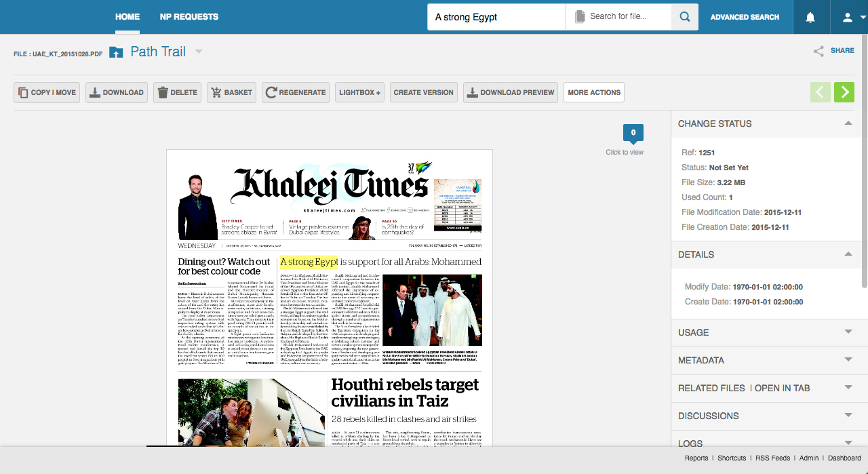The height and width of the screenshot is (474, 868).
Task: Expand the Usage panel
Action: point(848,332)
